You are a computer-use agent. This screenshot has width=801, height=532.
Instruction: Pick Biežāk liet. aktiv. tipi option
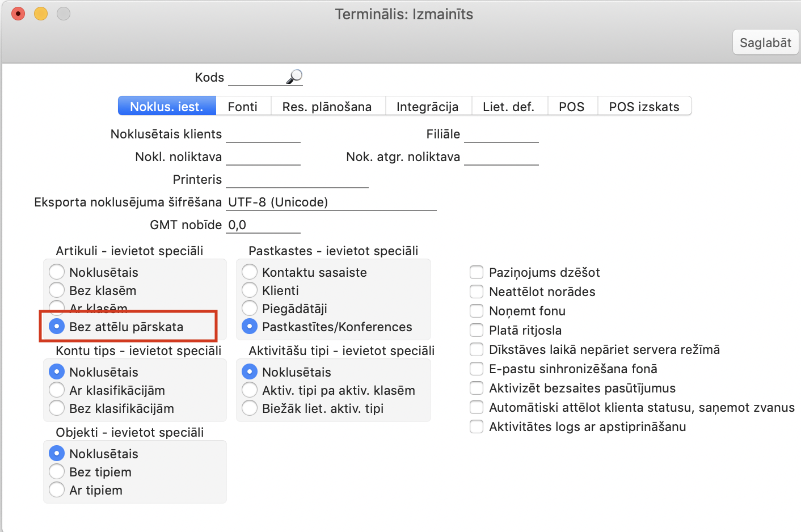[250, 408]
